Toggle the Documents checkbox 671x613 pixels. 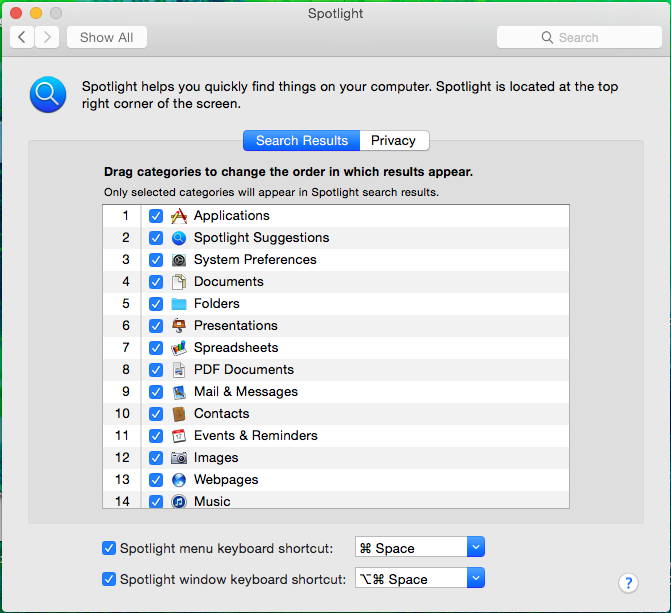pyautogui.click(x=156, y=282)
